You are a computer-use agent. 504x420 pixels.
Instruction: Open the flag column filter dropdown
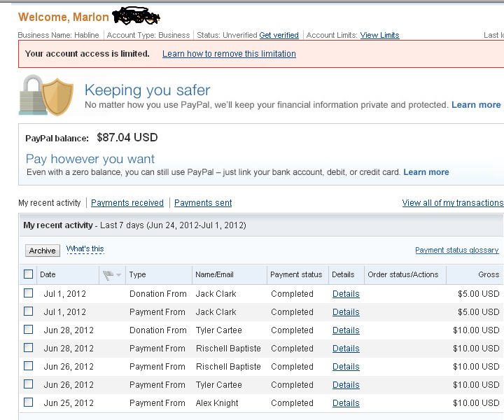pyautogui.click(x=118, y=275)
